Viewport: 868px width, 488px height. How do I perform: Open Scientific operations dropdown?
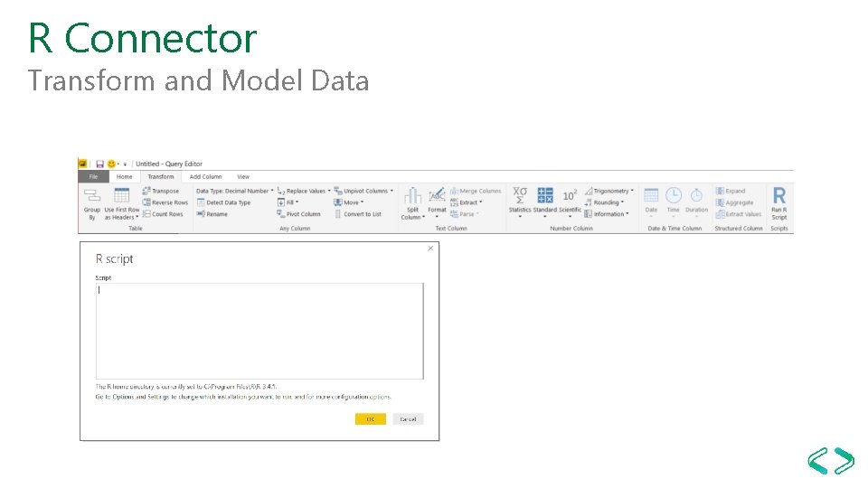(x=570, y=202)
